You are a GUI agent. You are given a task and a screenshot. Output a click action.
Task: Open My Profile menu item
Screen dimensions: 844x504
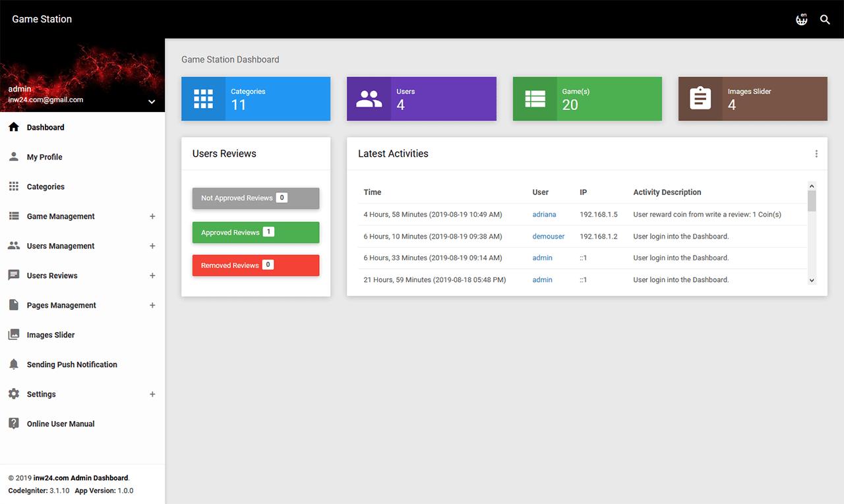(82, 157)
